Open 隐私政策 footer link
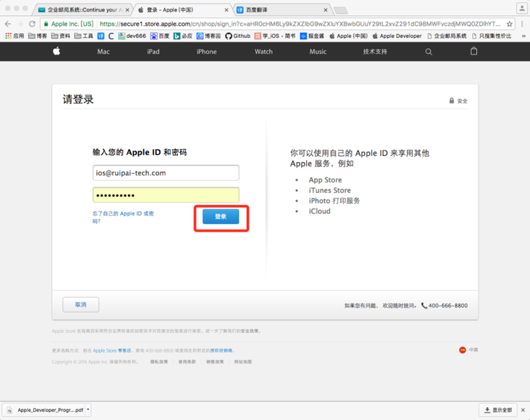 tap(159, 362)
